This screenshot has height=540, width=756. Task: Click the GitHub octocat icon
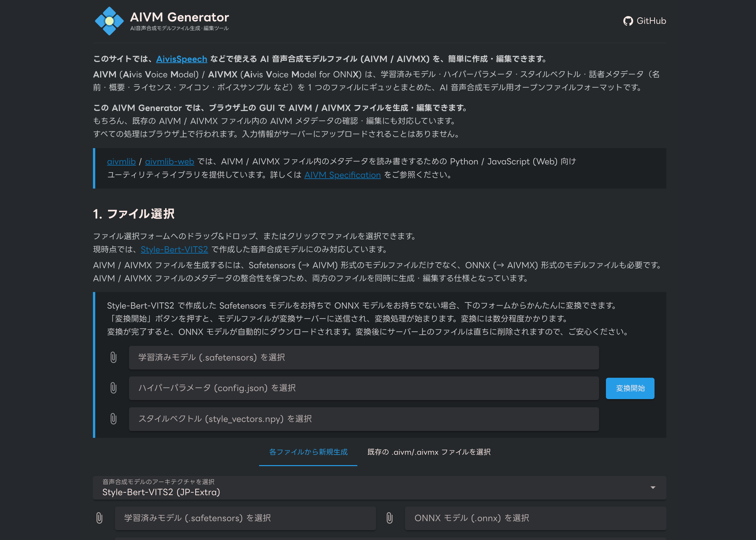pos(628,21)
